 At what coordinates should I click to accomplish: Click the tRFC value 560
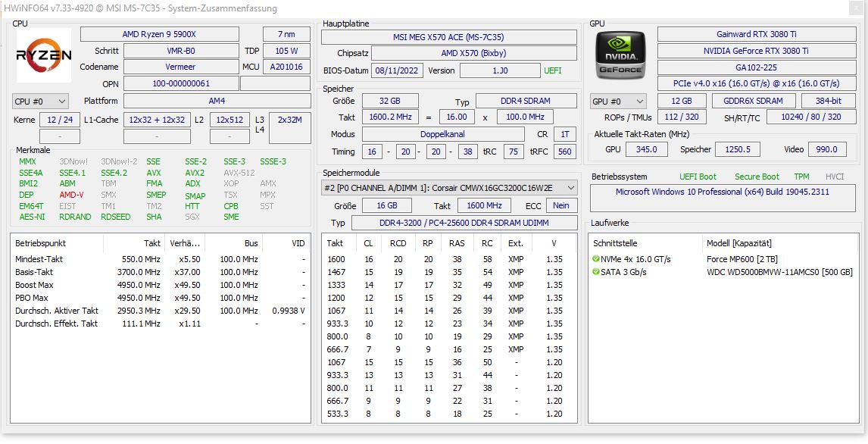pyautogui.click(x=565, y=151)
